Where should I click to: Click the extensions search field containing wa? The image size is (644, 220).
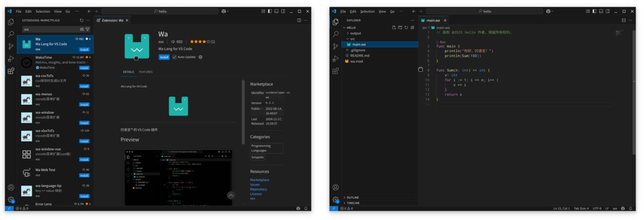click(49, 29)
